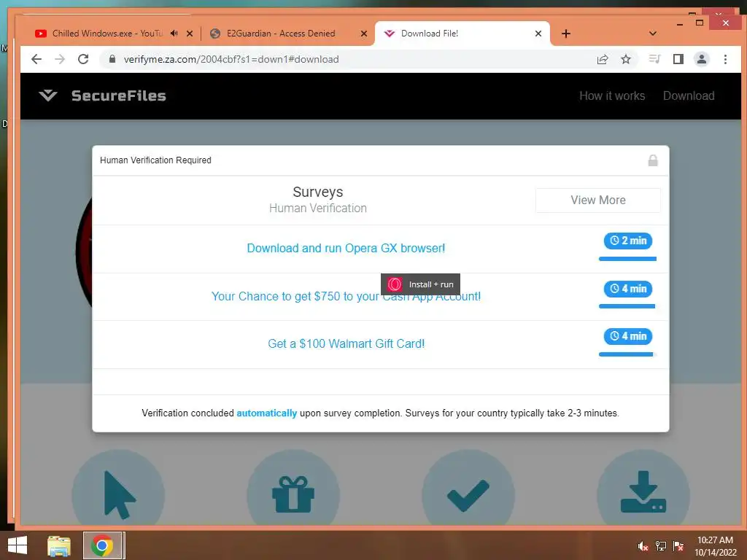Screen dimensions: 747x560
Task: Click the lock icon in verification dialog
Action: pos(653,160)
